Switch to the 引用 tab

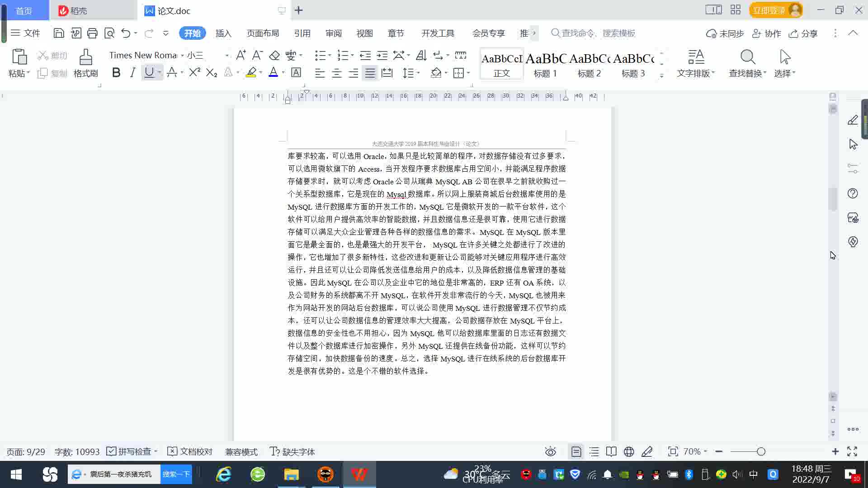302,33
